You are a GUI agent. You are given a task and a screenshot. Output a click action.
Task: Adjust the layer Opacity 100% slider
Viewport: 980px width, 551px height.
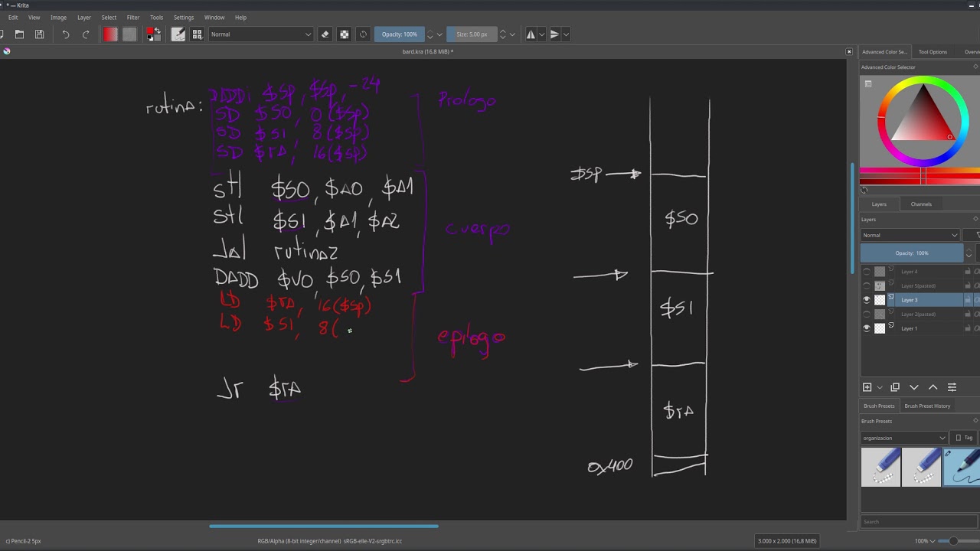(x=912, y=253)
